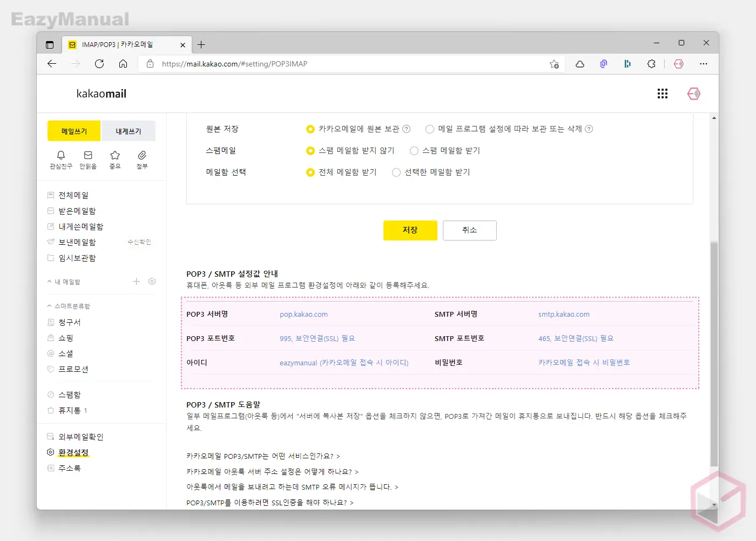The height and width of the screenshot is (541, 756).
Task: Open 프로모션 smart folder
Action: (73, 369)
